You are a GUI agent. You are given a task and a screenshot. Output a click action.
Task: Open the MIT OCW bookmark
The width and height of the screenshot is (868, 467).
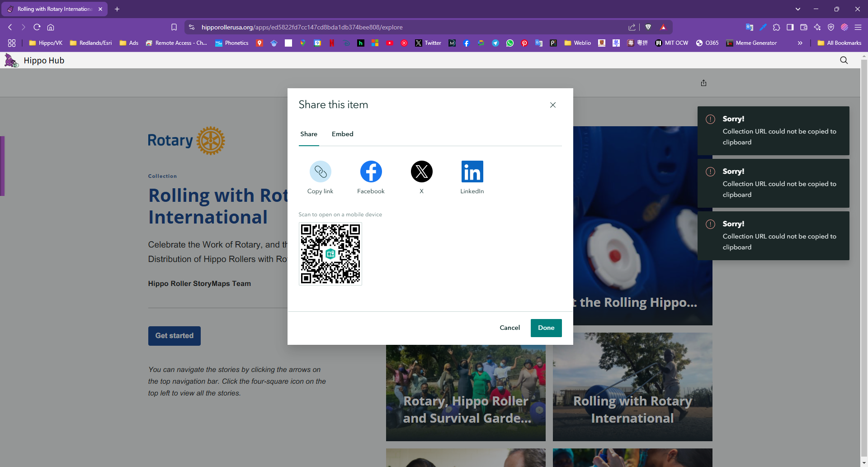coord(672,43)
